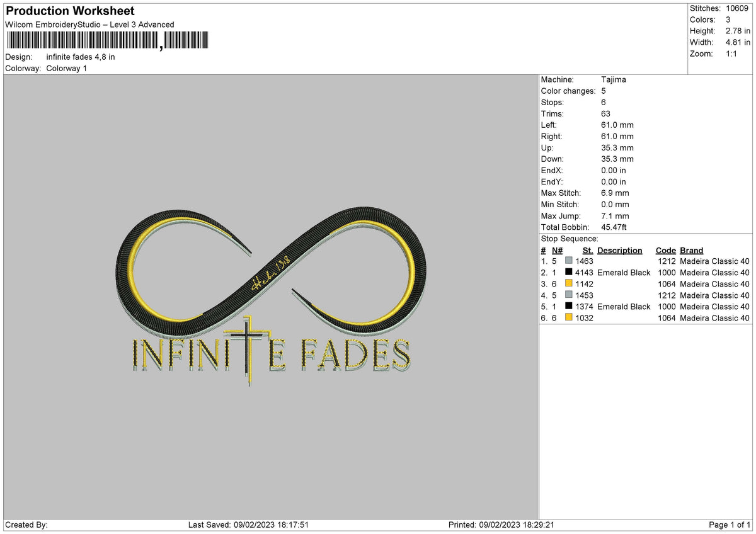Click the EndX value 0.00 in
756x534 pixels.
click(614, 170)
